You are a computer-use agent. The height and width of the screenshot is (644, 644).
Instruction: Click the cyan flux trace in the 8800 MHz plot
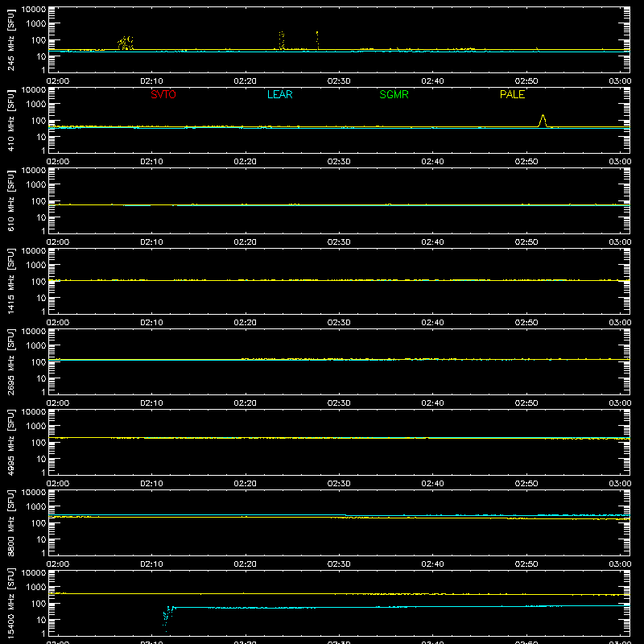(x=339, y=515)
